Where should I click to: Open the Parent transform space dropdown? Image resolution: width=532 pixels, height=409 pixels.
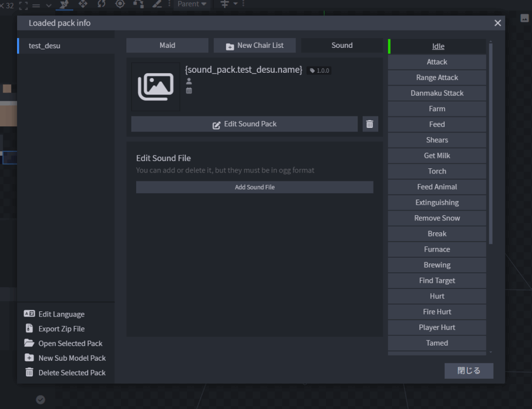192,4
